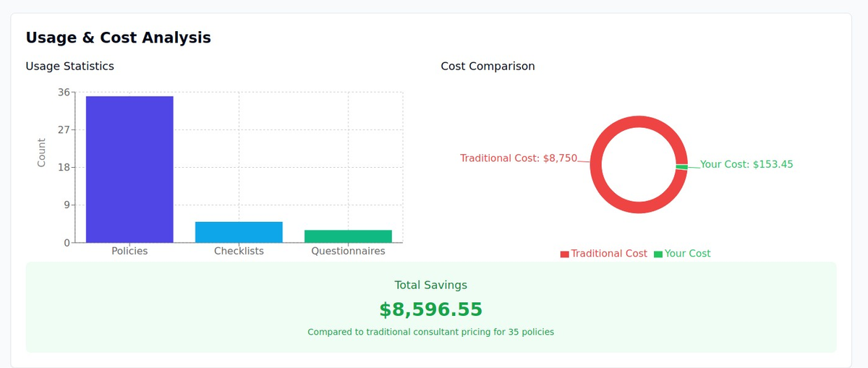Click the Usage Statistics chart title
The height and width of the screenshot is (368, 868).
point(69,67)
